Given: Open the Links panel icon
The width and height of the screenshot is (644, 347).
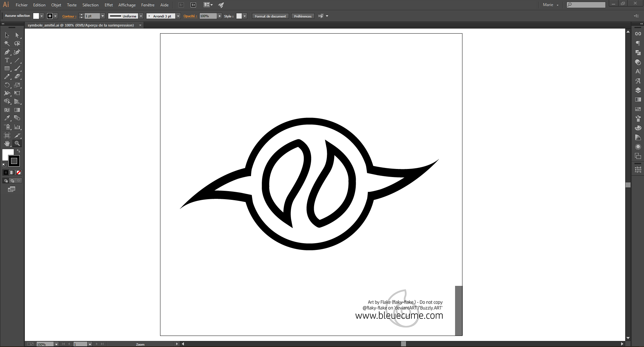Looking at the screenshot, I should 638,34.
